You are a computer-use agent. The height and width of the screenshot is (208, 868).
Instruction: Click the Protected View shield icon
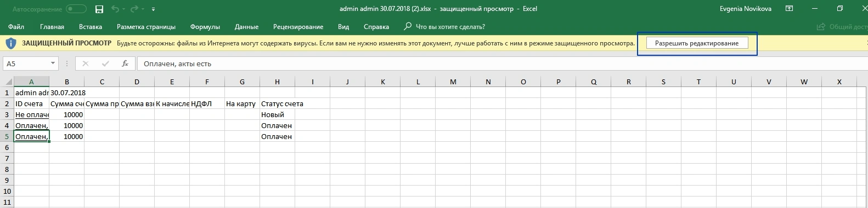tap(12, 43)
